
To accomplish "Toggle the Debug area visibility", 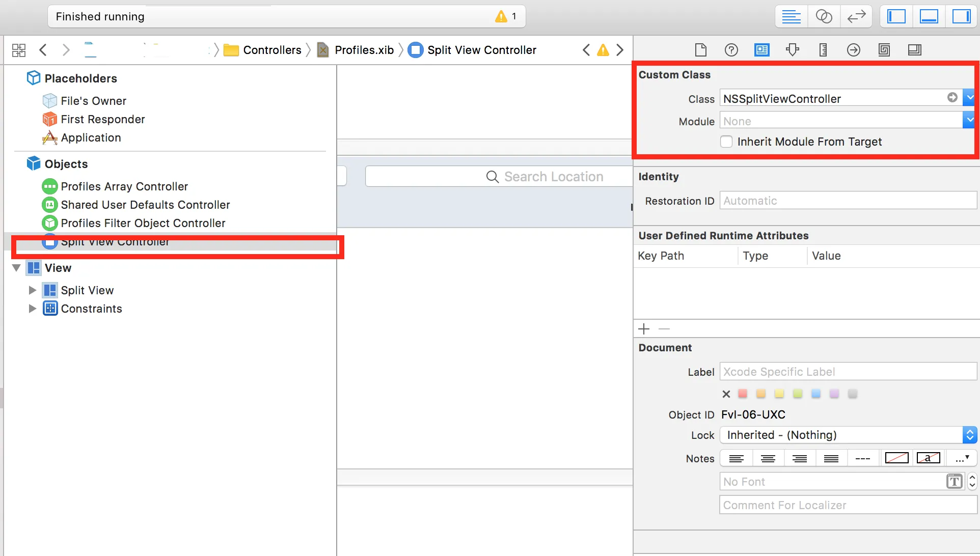I will pos(929,17).
